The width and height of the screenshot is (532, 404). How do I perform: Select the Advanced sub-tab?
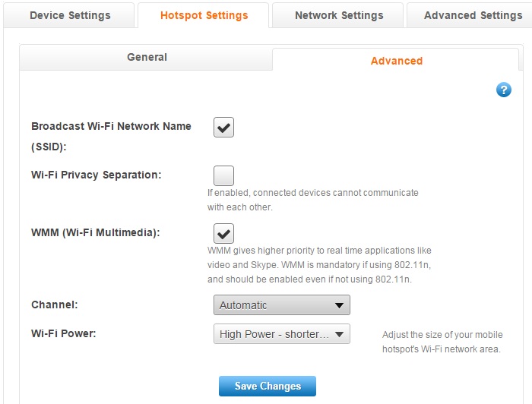click(x=396, y=61)
